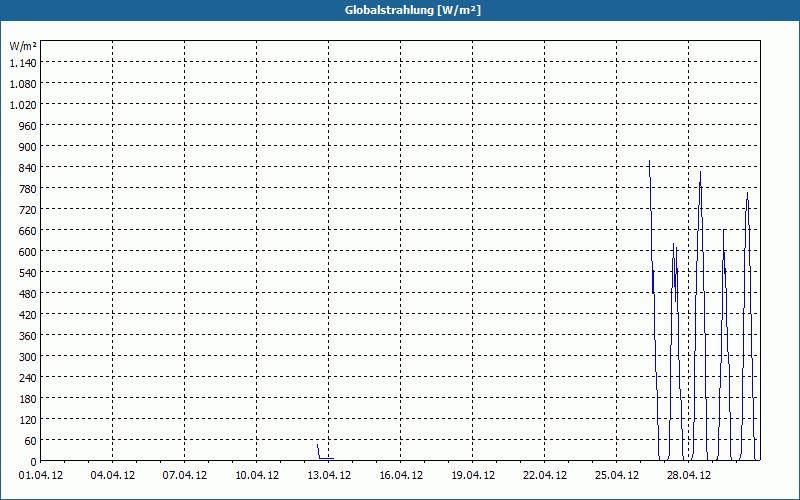This screenshot has width=800, height=500.
Task: Click the 60 y-axis label
Action: pos(31,441)
